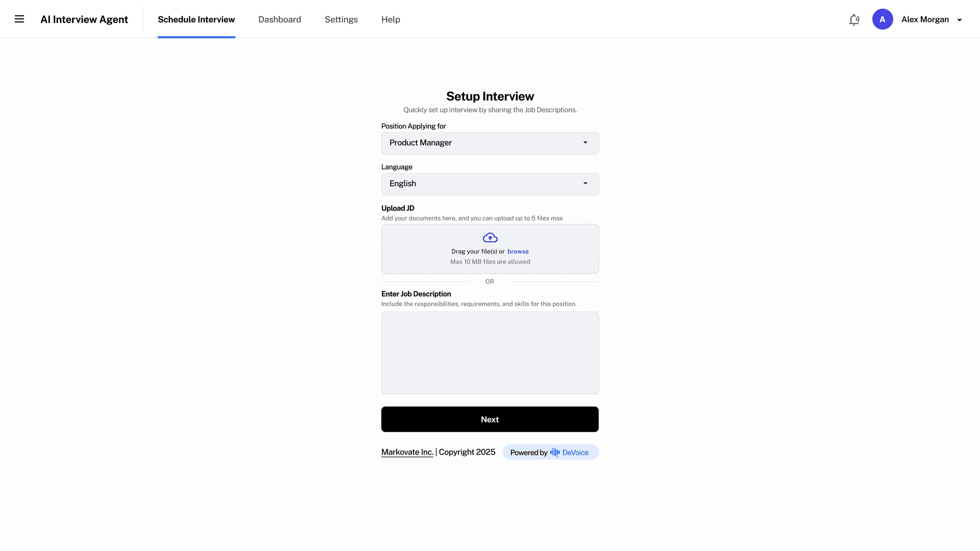This screenshot has height=551, width=980.
Task: Expand the Alex Morgan account dropdown arrow
Action: point(960,20)
